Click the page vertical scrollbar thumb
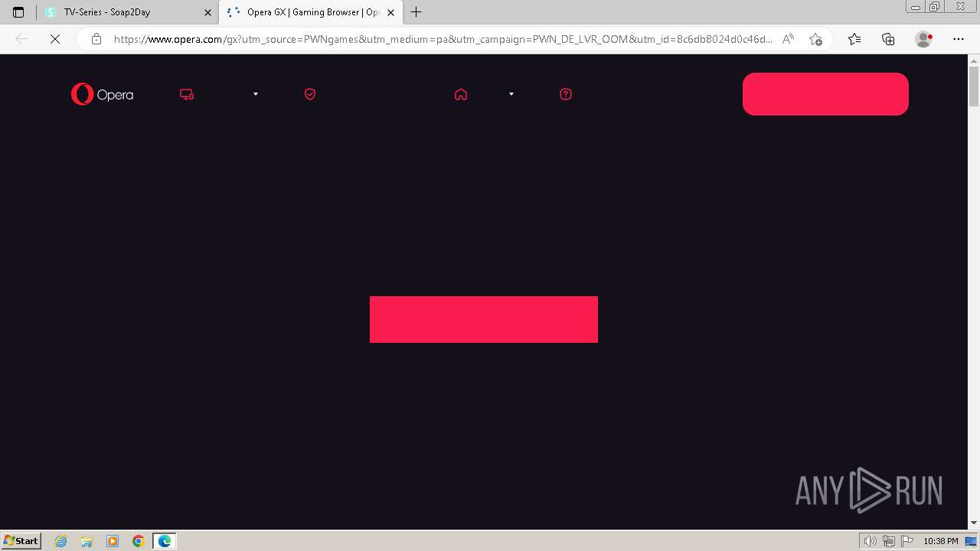The width and height of the screenshot is (980, 551). [974, 86]
